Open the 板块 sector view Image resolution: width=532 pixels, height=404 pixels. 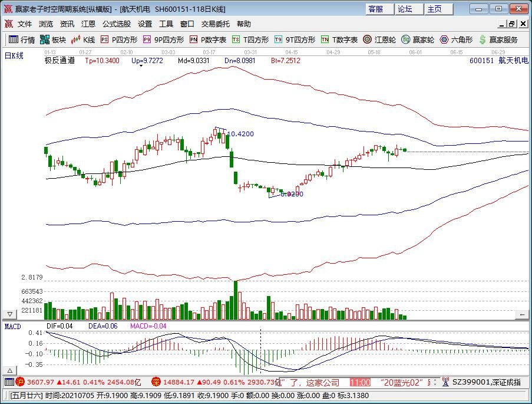tap(52, 40)
